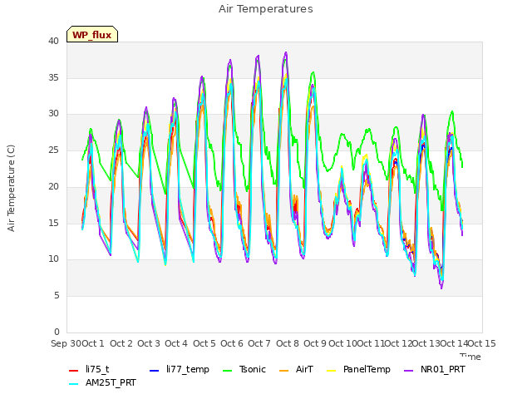This screenshot has height=399, width=532.
Task: Toggle the Tsonic legend entry
Action: pos(244,369)
